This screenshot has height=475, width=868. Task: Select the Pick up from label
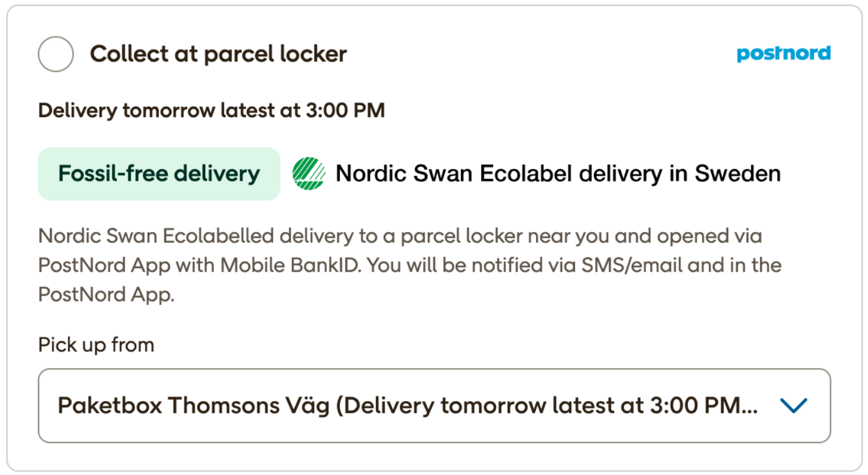(x=96, y=344)
